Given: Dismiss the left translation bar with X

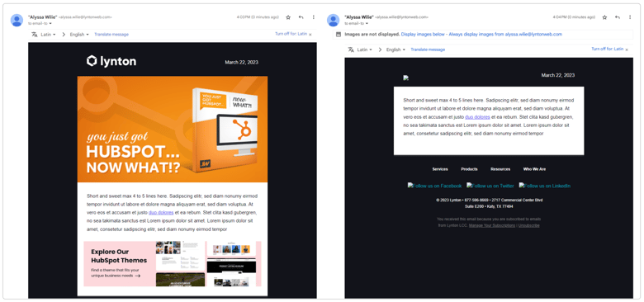Looking at the screenshot, I should [310, 35].
